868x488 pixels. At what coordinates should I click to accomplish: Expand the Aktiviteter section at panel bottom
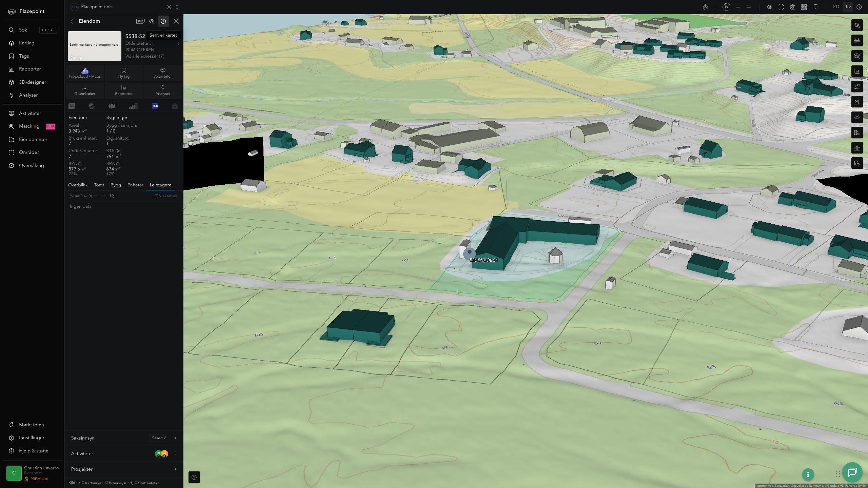tap(124, 453)
